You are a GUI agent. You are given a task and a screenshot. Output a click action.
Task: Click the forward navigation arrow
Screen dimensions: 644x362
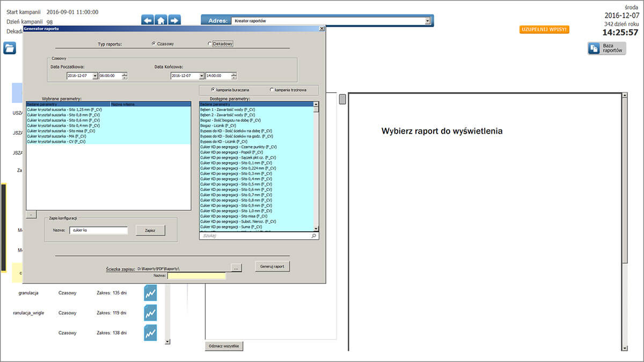click(174, 19)
